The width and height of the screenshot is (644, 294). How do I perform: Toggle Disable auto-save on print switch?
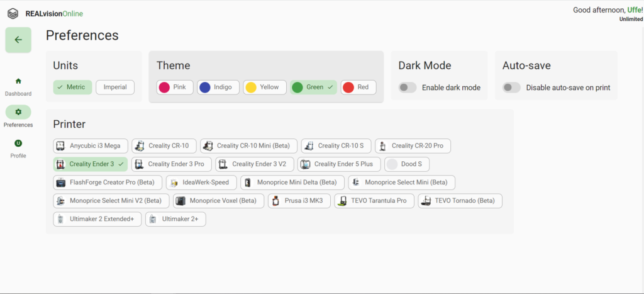tap(512, 88)
